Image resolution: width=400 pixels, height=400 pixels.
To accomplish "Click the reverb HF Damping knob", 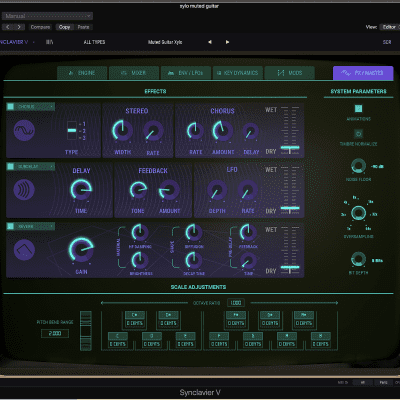I will [140, 232].
